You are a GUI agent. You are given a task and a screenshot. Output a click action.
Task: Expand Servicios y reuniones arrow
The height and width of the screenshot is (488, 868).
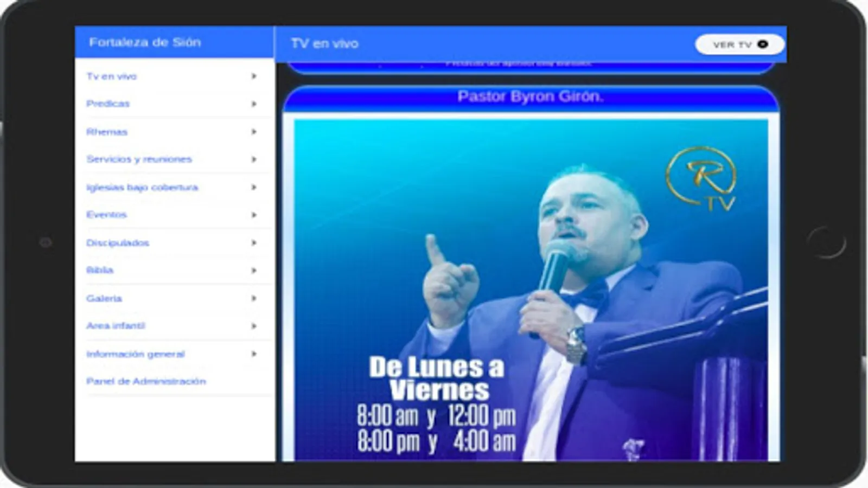coord(254,159)
